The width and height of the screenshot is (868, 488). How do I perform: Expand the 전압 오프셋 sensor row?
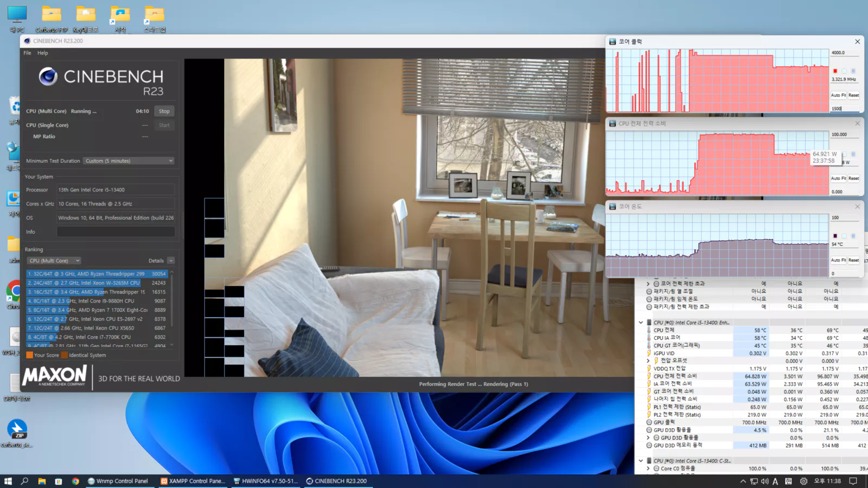648,361
